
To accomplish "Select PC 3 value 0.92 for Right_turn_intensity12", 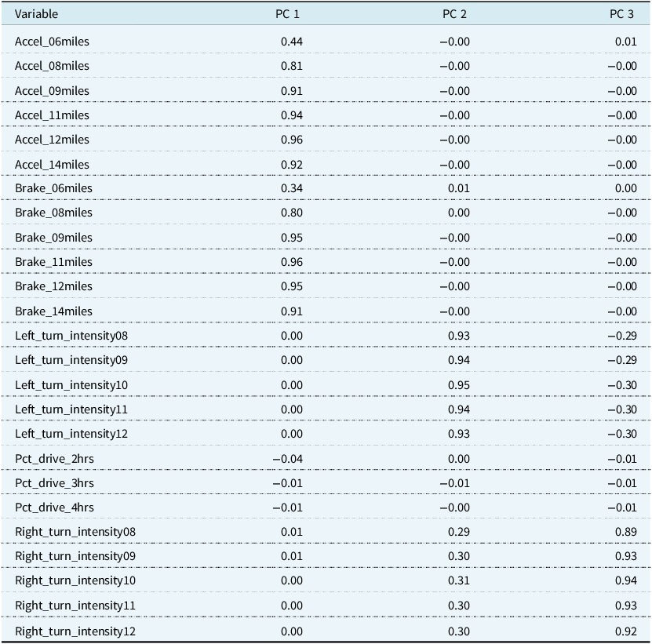I will (626, 631).
